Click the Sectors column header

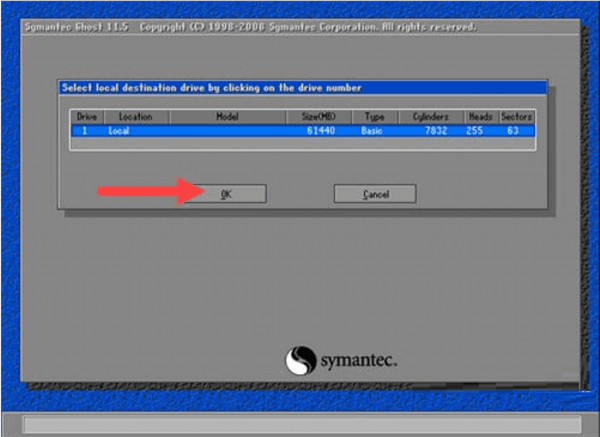pos(517,116)
